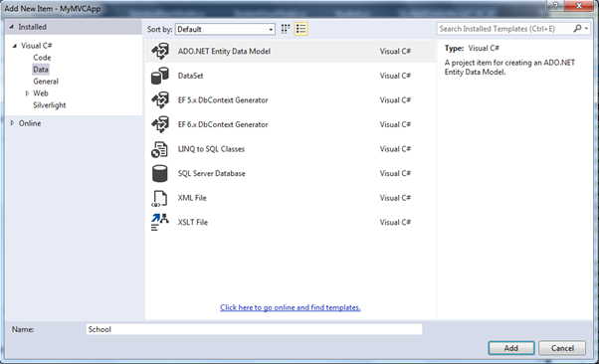Viewport: 599px width, 364px height.
Task: Select EF 6.x DbContext Generator text
Action: pyautogui.click(x=223, y=124)
